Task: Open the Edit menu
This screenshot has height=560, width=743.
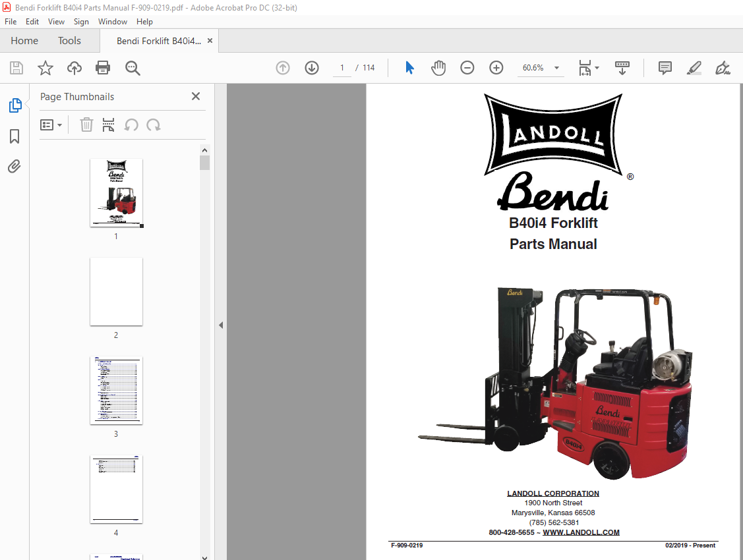Action: pyautogui.click(x=32, y=22)
